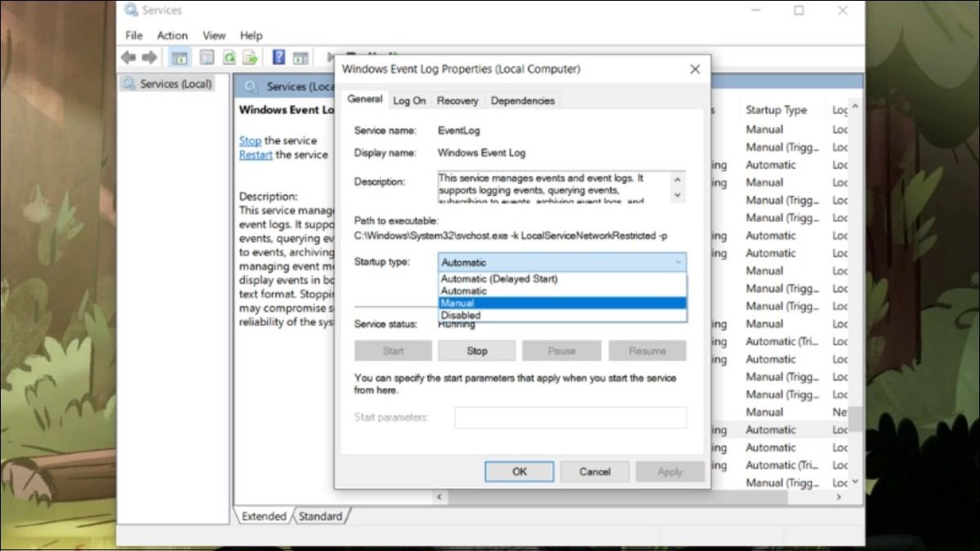Close the Windows Event Log Properties dialog
The image size is (980, 551).
pos(695,69)
